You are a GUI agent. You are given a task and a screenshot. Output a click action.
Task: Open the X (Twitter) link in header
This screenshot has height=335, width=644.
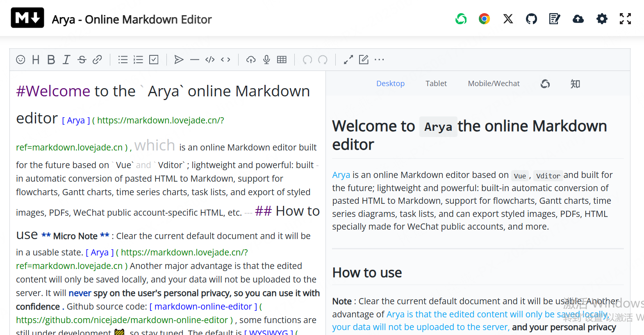click(508, 19)
